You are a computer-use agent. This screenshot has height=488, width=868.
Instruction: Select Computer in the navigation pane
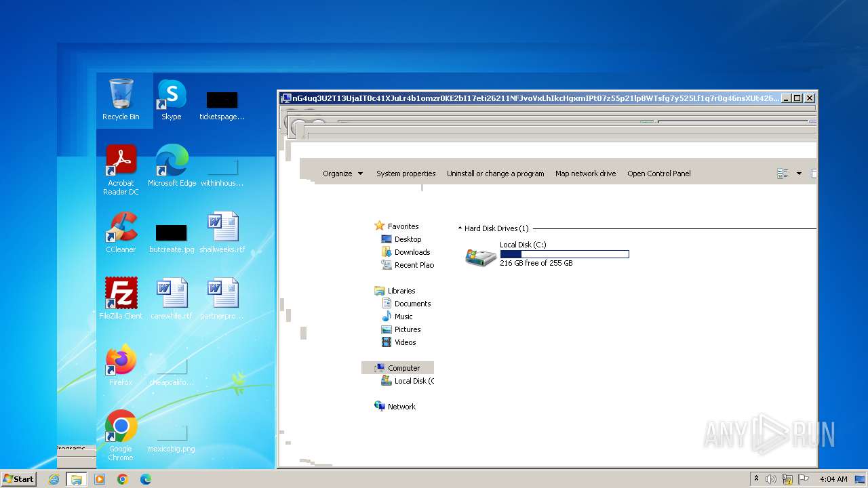coord(397,368)
